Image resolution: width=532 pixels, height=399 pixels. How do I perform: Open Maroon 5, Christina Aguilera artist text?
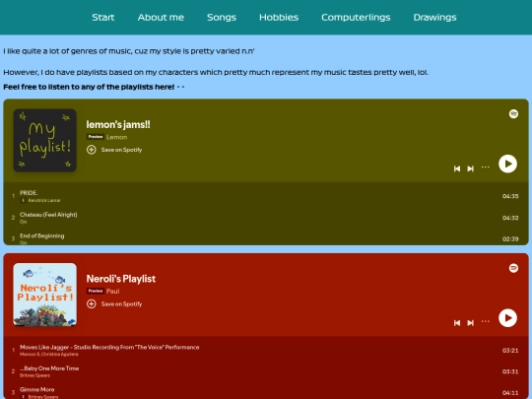pos(49,355)
